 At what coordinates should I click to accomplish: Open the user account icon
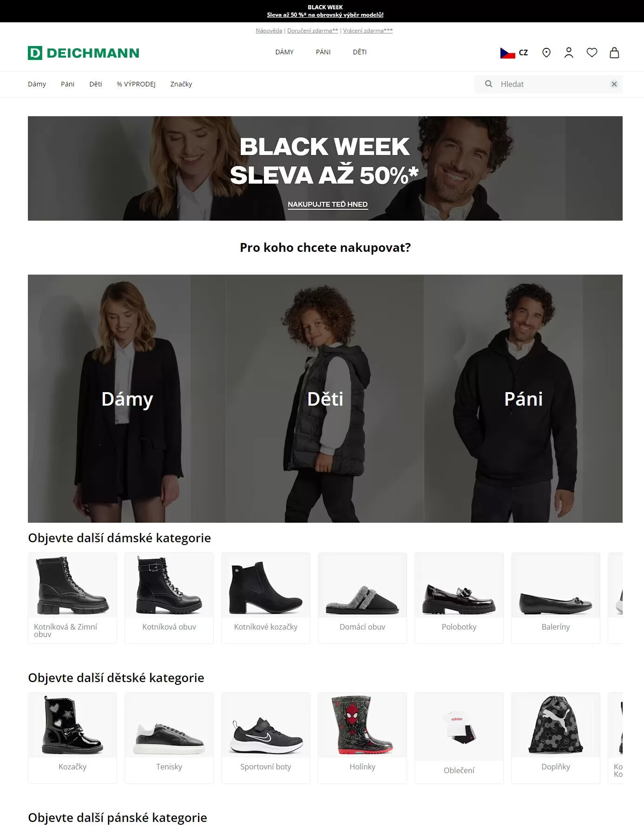[x=569, y=53]
